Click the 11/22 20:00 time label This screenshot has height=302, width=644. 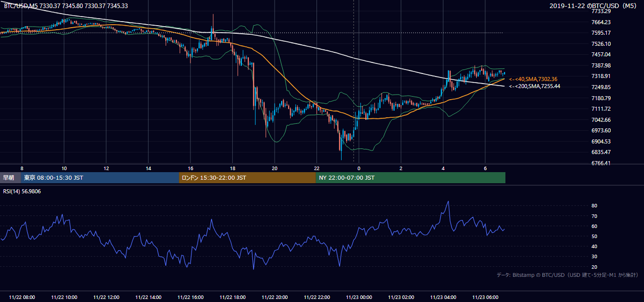[x=275, y=297]
